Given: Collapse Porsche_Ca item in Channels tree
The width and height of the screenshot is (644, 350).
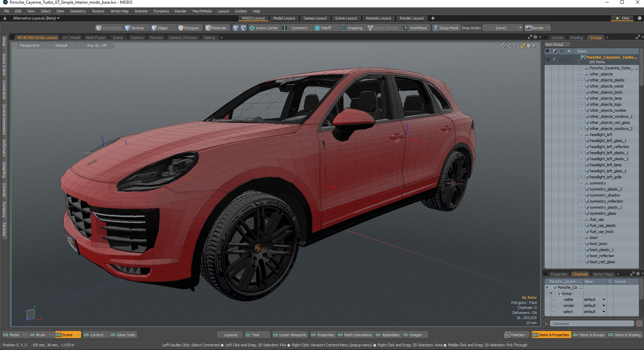Looking at the screenshot, I should coord(547,287).
